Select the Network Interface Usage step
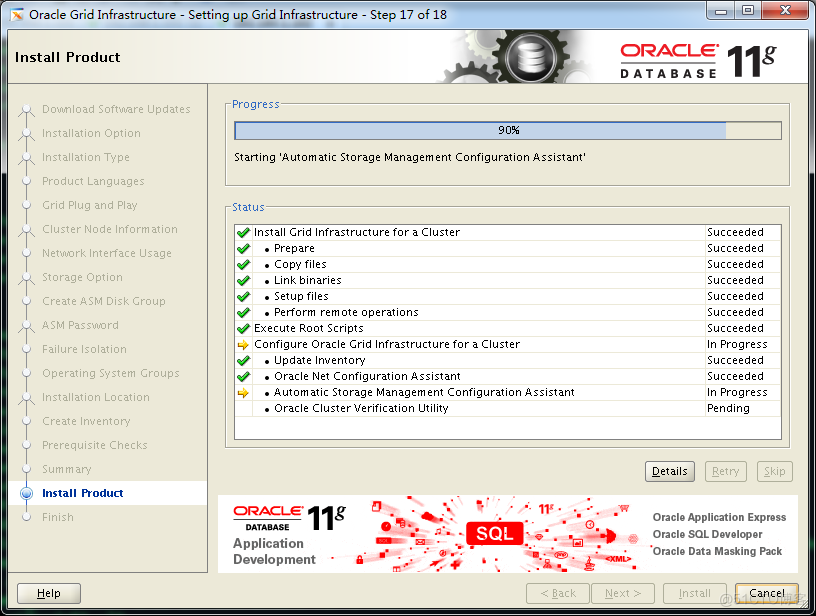This screenshot has width=816, height=616. point(107,253)
